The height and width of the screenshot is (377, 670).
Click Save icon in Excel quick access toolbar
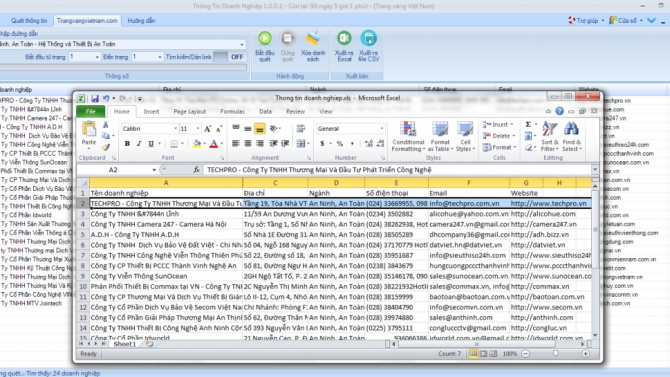95,99
